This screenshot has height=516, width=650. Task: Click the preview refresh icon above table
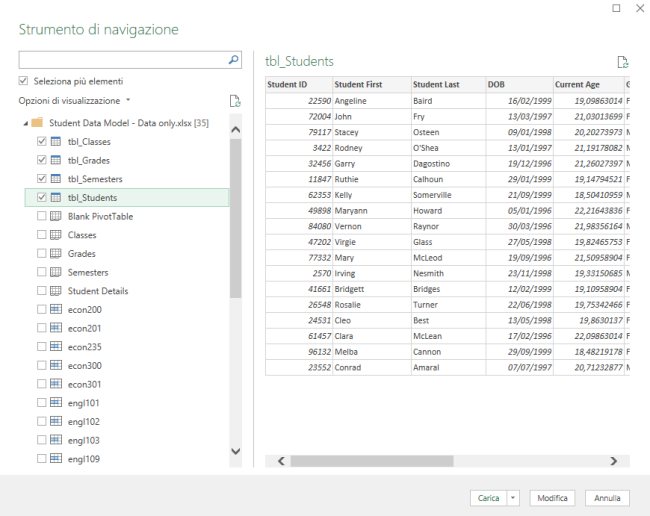coord(622,61)
